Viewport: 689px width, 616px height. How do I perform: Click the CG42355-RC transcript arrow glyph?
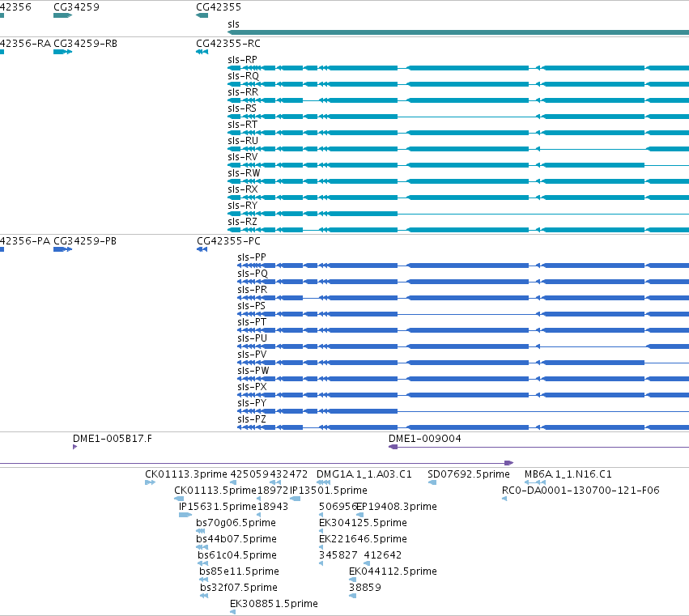[202, 53]
